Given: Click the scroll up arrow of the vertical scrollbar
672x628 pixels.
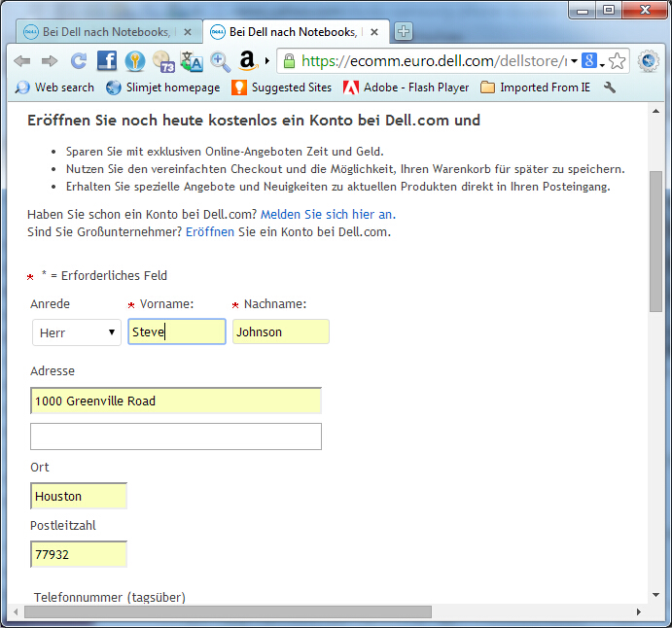Looking at the screenshot, I should [x=655, y=112].
